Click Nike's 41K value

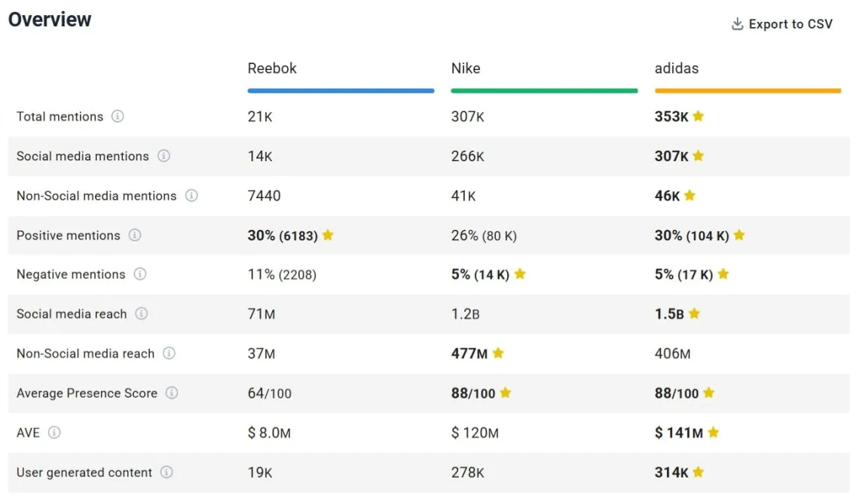pyautogui.click(x=463, y=196)
